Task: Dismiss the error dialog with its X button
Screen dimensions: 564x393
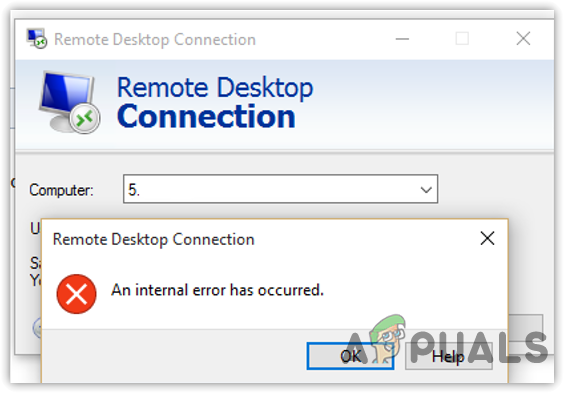Action: tap(487, 238)
